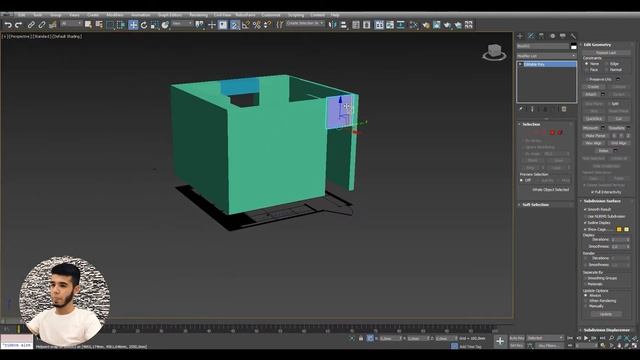Viewport: 640px width, 360px height.
Task: Toggle the Smooth Result checkbox
Action: (x=585, y=209)
